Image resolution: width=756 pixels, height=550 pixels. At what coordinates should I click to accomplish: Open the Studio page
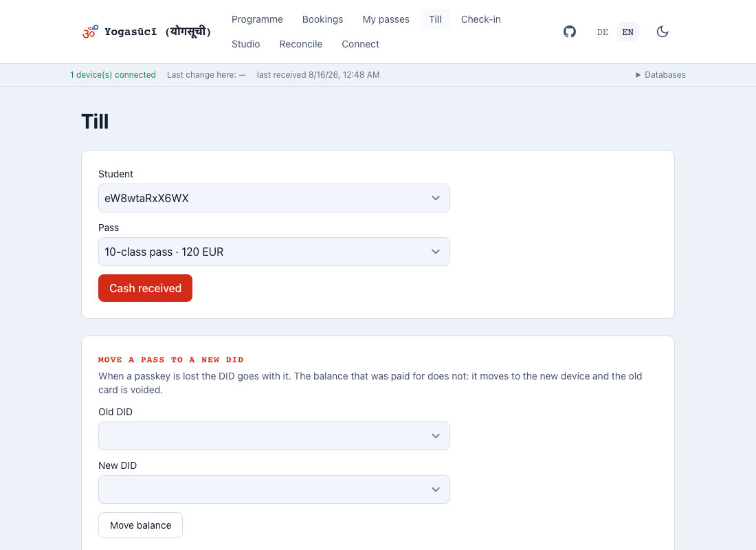click(x=245, y=44)
